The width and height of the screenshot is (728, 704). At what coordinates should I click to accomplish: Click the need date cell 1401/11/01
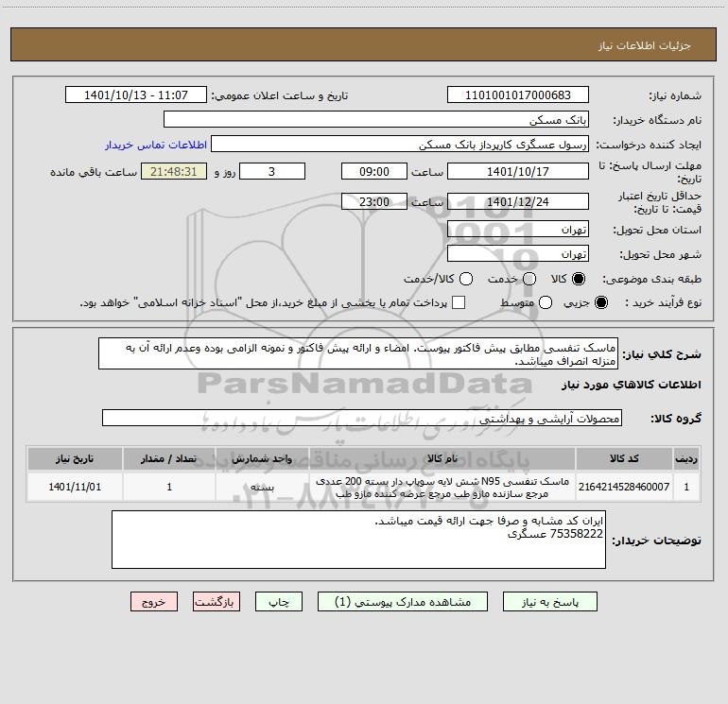[x=75, y=487]
